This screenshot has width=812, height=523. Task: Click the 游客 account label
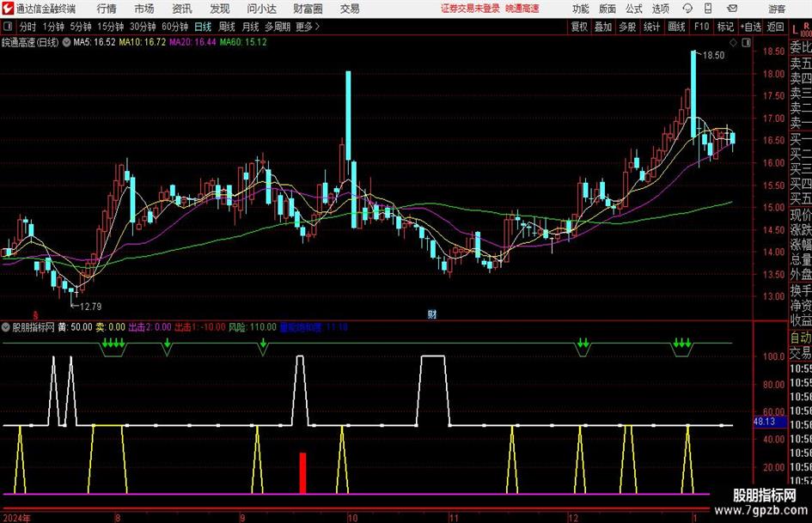click(x=776, y=9)
